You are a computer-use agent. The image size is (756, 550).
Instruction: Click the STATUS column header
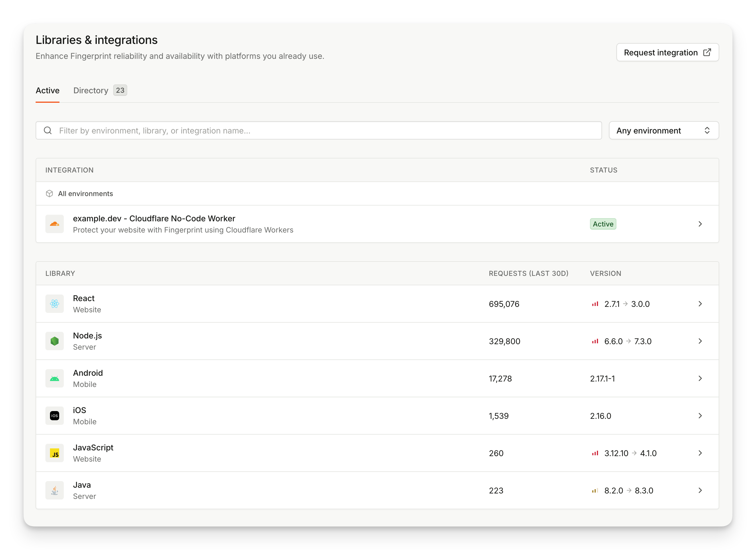click(x=604, y=170)
